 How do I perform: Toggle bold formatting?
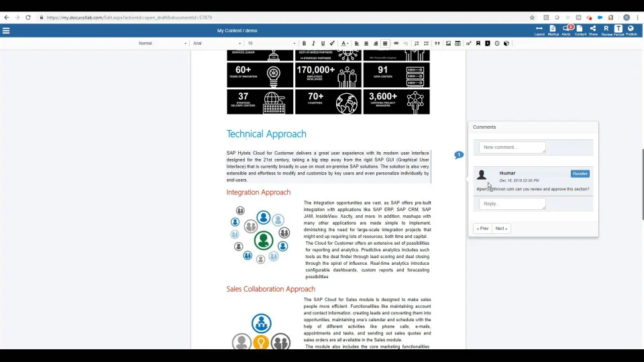(304, 44)
